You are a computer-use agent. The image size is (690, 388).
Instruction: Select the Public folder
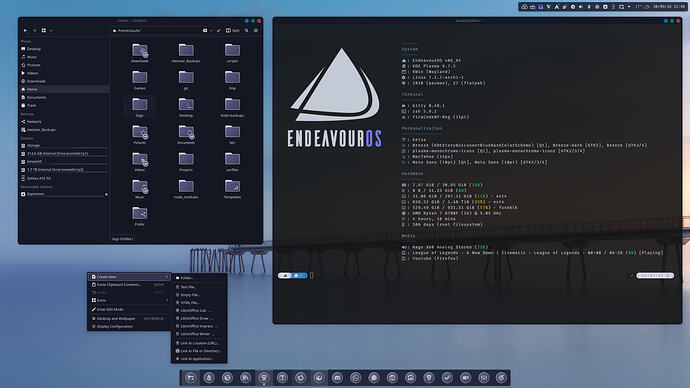(x=139, y=216)
